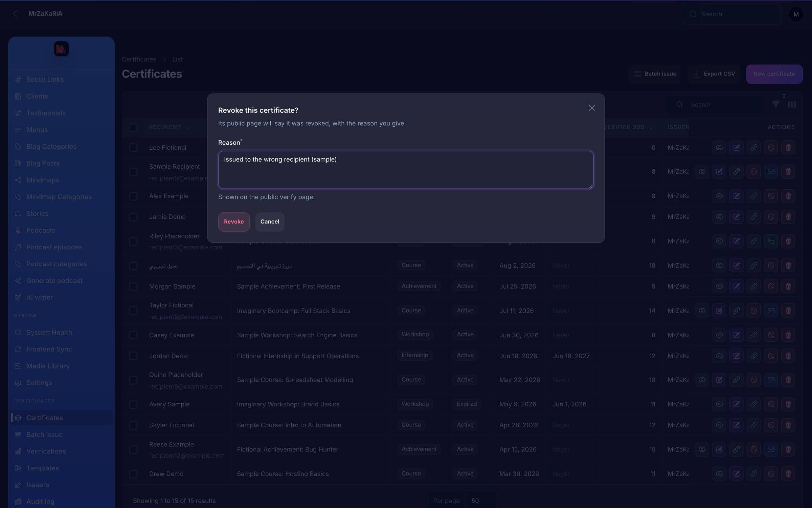Click Export CSV button
Viewport: 812px width, 508px height.
click(714, 74)
